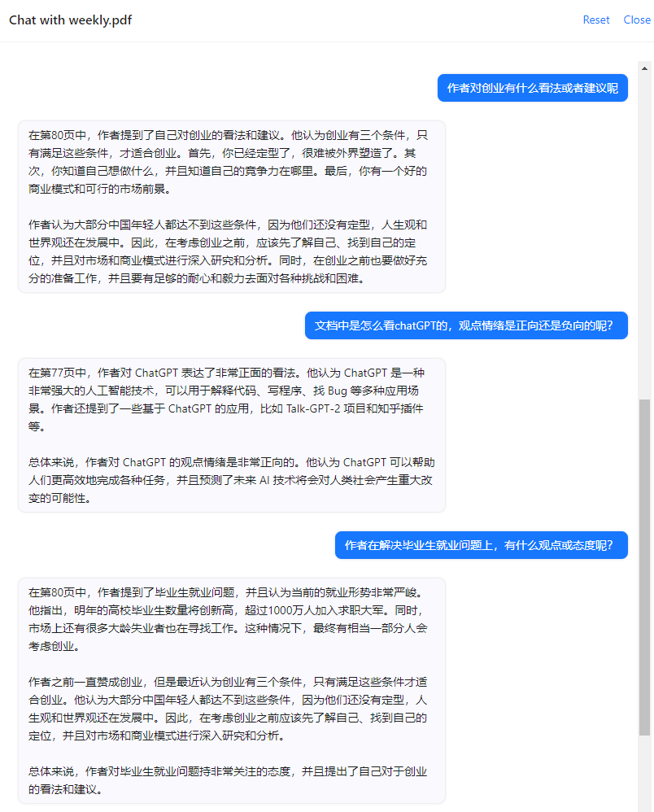Click the sentence '商业模式和可行的市场前景'
Image resolution: width=654 pixels, height=812 pixels.
coord(96,189)
